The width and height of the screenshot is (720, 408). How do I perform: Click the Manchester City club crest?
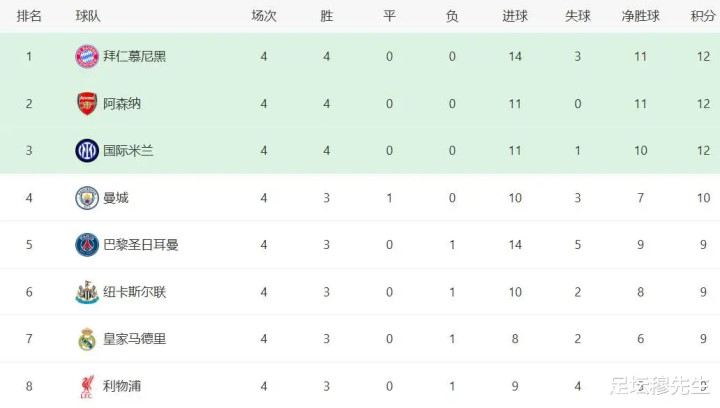(x=87, y=198)
